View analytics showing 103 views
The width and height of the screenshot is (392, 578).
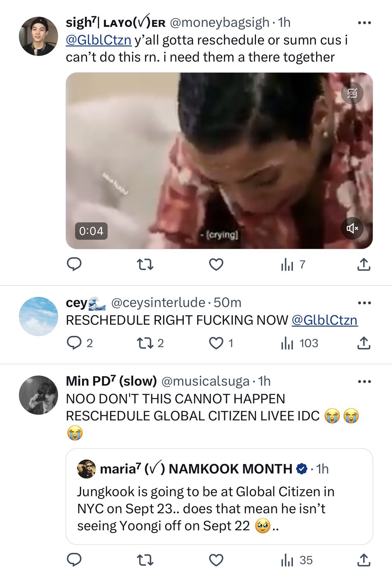(x=299, y=343)
